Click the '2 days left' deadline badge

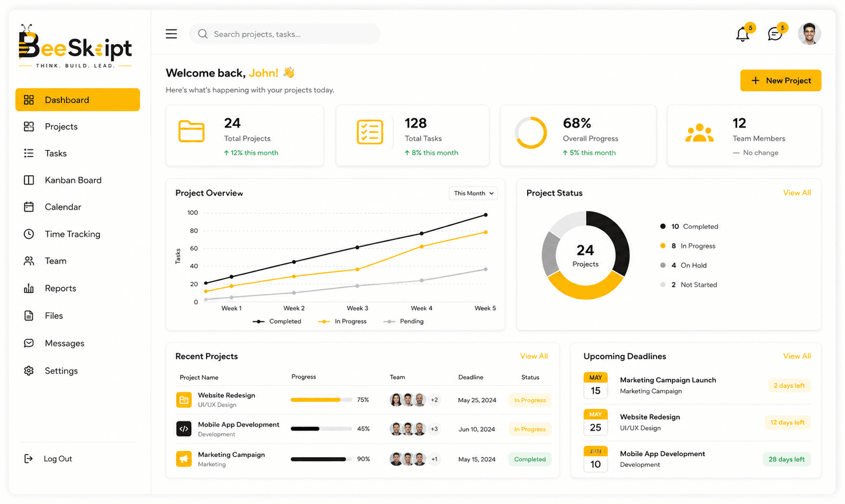[789, 386]
